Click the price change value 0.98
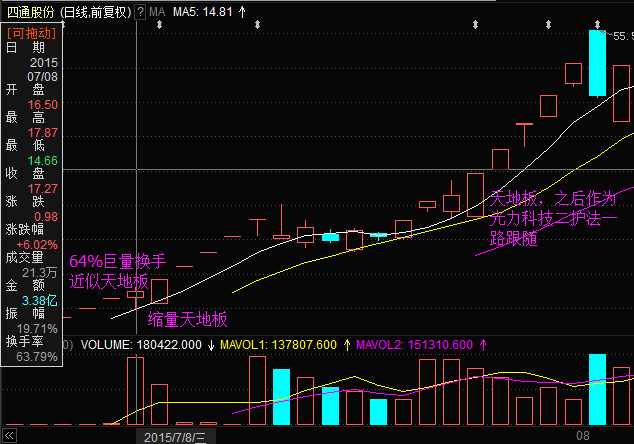Image resolution: width=634 pixels, height=444 pixels. pyautogui.click(x=46, y=217)
